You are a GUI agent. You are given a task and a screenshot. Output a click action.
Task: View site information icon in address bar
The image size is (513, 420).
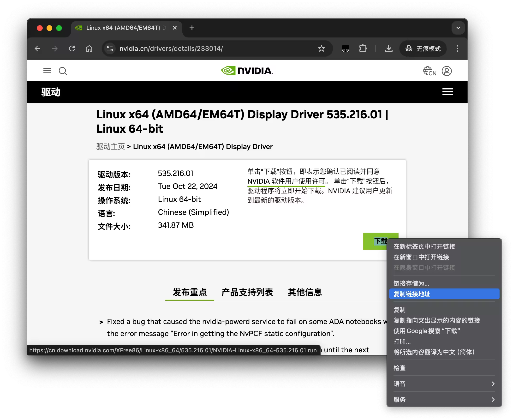pyautogui.click(x=110, y=49)
